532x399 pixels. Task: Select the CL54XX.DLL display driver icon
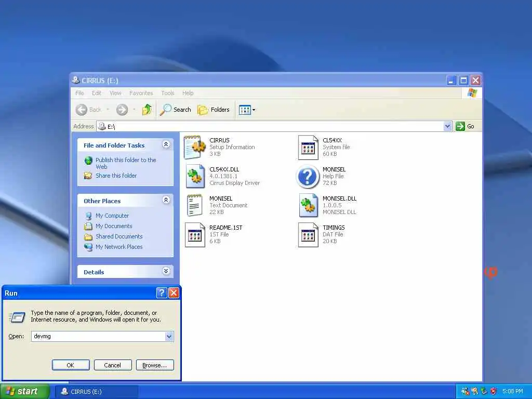[x=195, y=176]
